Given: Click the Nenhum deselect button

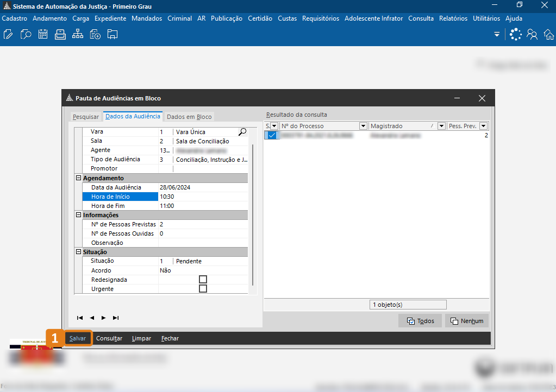Looking at the screenshot, I should coord(467,321).
